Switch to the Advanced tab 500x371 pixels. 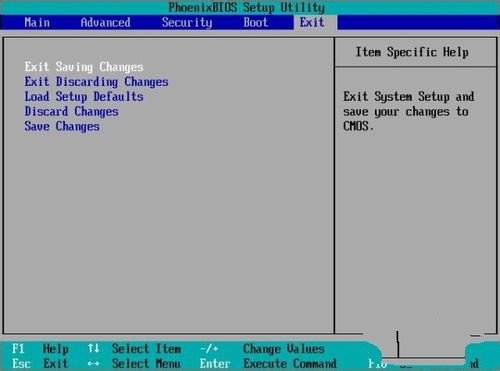[105, 22]
